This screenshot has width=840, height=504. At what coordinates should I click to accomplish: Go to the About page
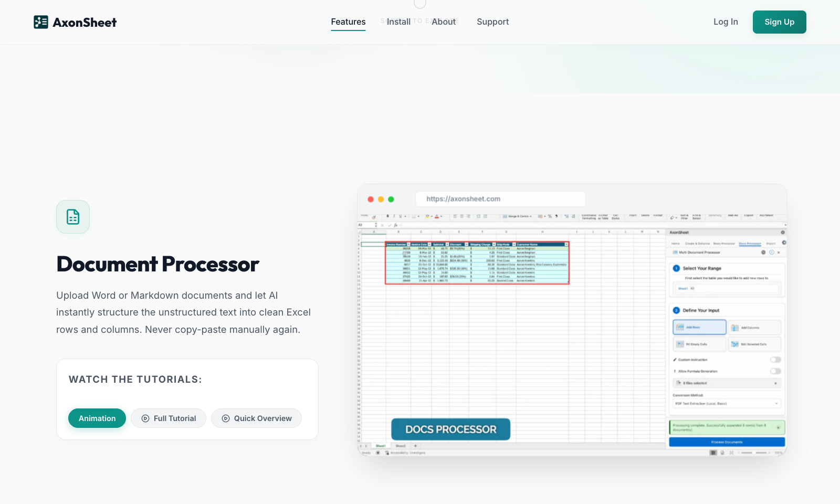[444, 22]
